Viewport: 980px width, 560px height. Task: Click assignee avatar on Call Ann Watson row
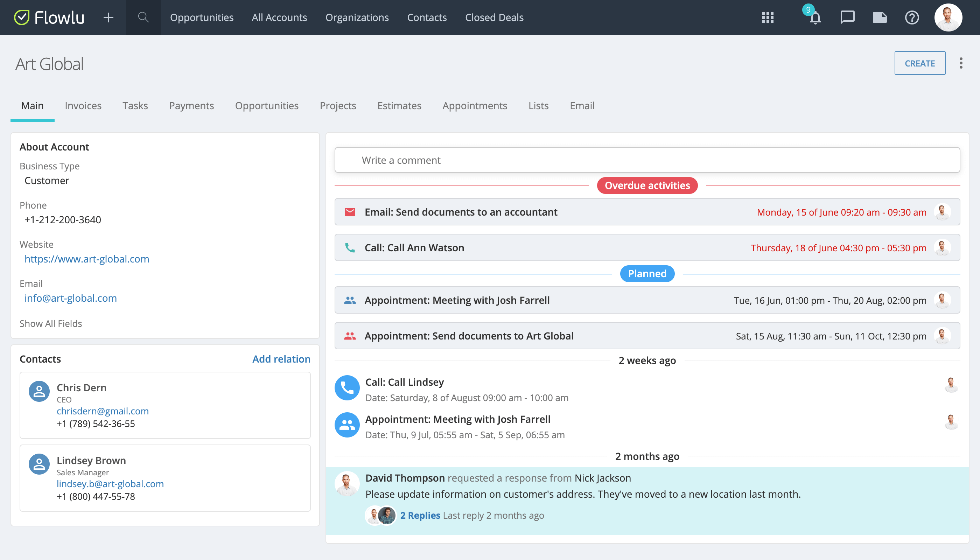[x=942, y=248]
